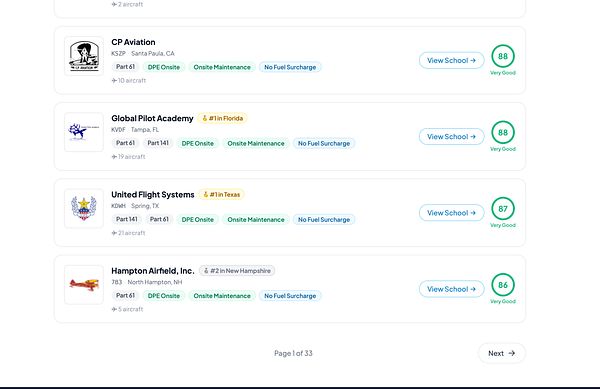Screen dimensions: 600x389
Task: Click Onsite Maintenance tag on United Flight Systems
Action: (x=256, y=220)
